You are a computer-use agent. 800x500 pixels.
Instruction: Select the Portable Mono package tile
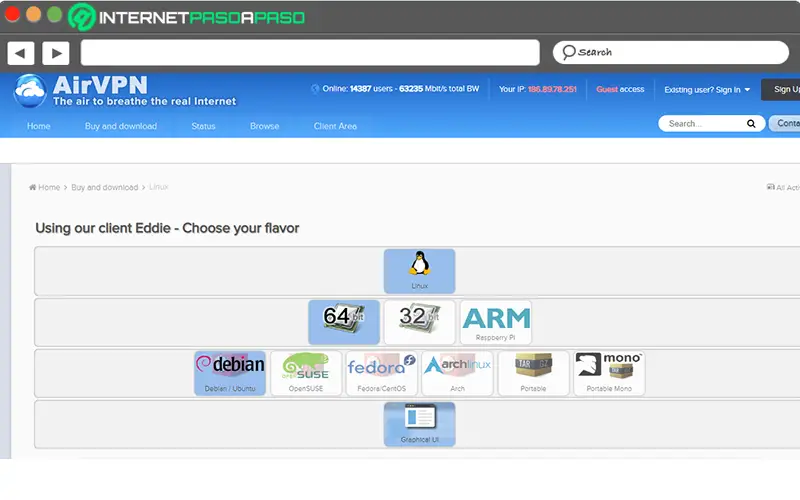pos(609,373)
